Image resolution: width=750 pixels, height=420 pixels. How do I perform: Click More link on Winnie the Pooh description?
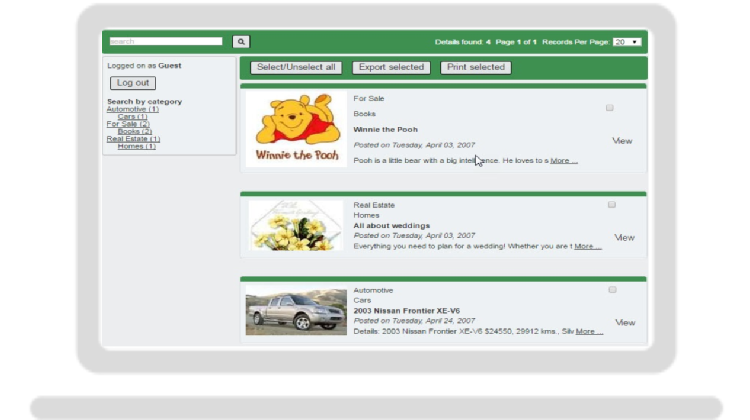pyautogui.click(x=564, y=161)
